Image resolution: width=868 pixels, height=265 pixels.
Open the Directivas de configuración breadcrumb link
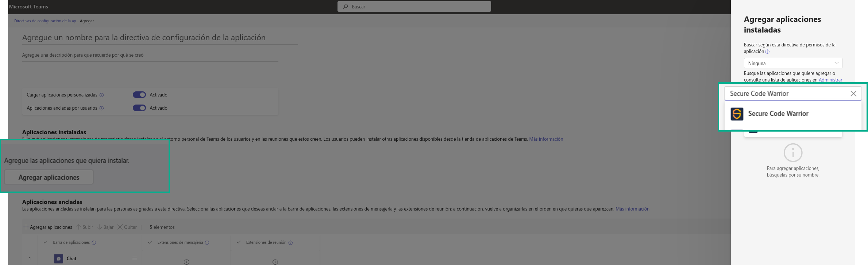[x=46, y=21]
